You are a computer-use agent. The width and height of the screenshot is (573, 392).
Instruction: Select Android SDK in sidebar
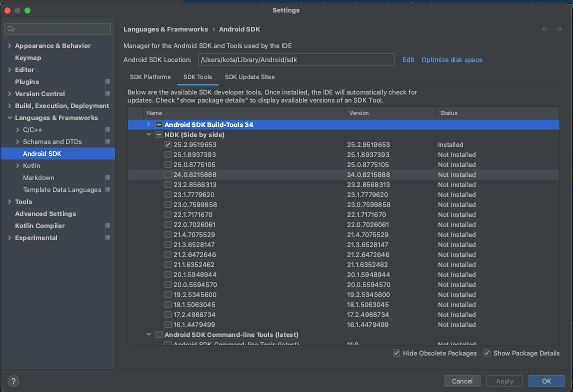[57, 153]
